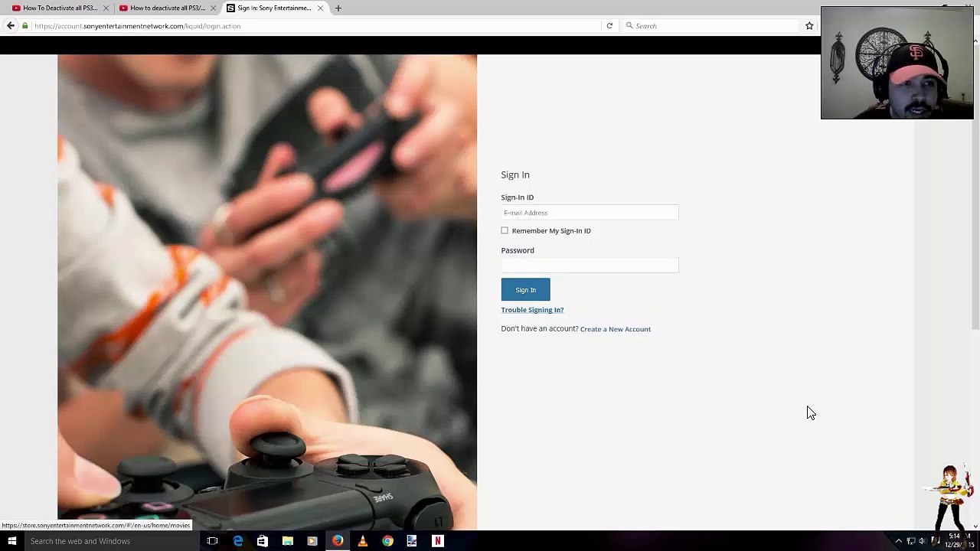Open the taskbar app left of Netflix

point(412,541)
